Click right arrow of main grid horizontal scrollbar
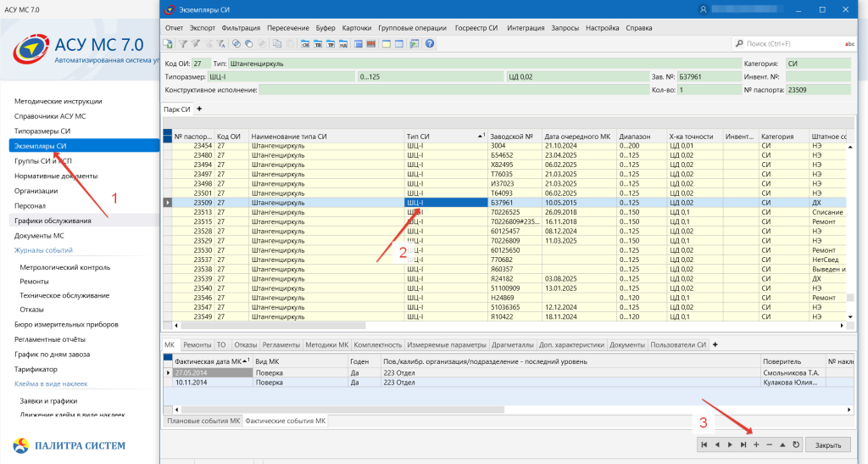Viewport: 868px width, 464px height. coord(842,326)
